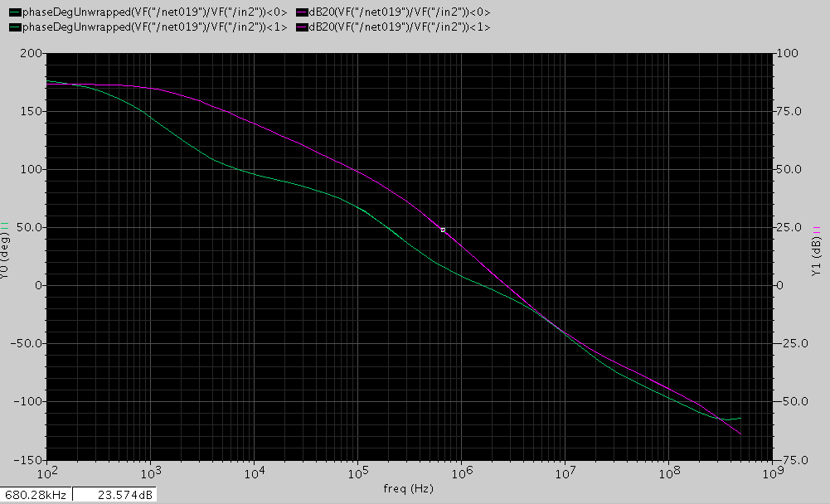Click the 10^5 frequency axis tick label
The height and width of the screenshot is (504, 830).
click(358, 473)
